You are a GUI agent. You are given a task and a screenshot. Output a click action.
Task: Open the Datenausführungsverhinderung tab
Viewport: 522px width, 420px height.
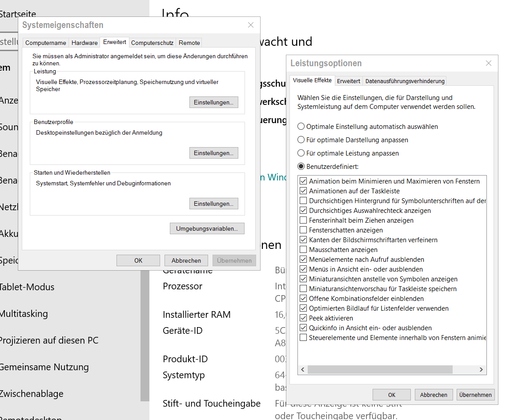point(405,81)
